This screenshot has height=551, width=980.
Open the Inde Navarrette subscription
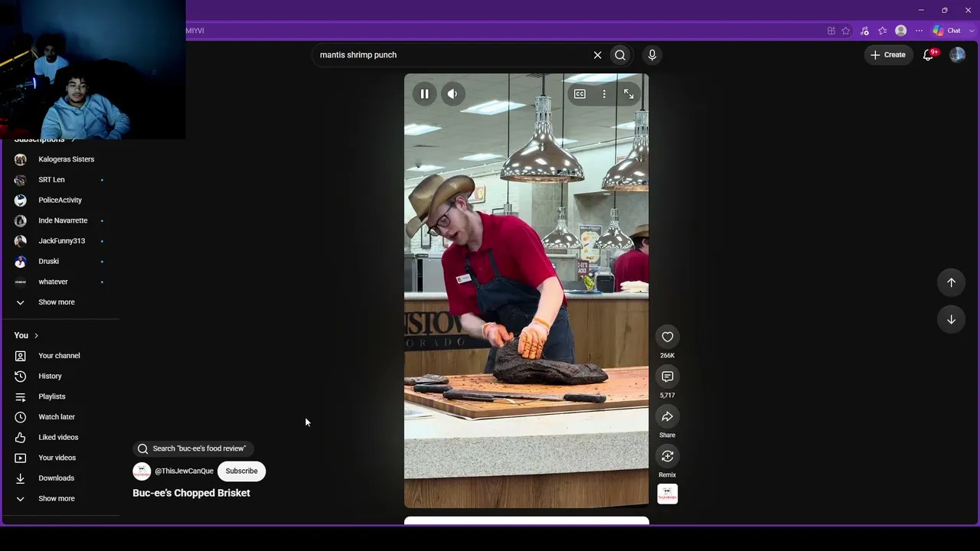point(60,220)
